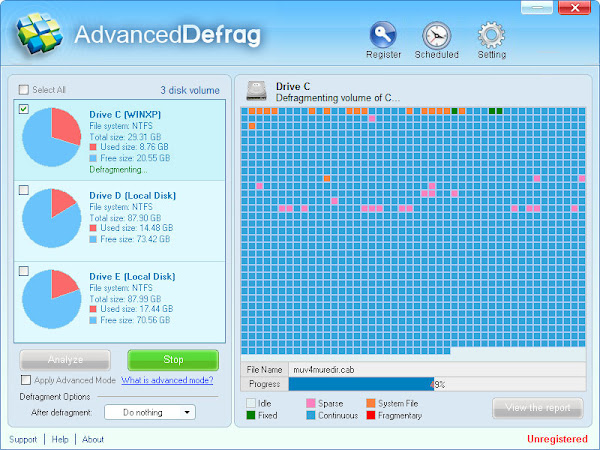Viewport: 600px width, 450px height.
Task: Click the green Defragmenting... status text
Action: coord(118,170)
